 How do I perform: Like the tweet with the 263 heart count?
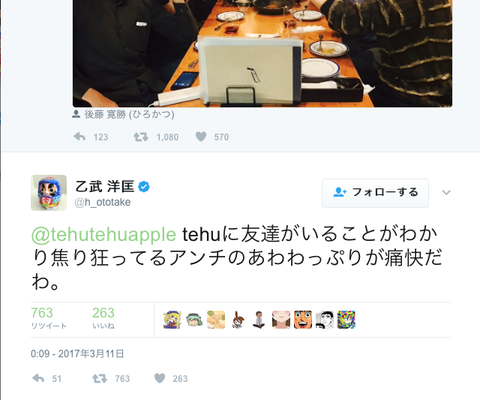[x=160, y=378]
